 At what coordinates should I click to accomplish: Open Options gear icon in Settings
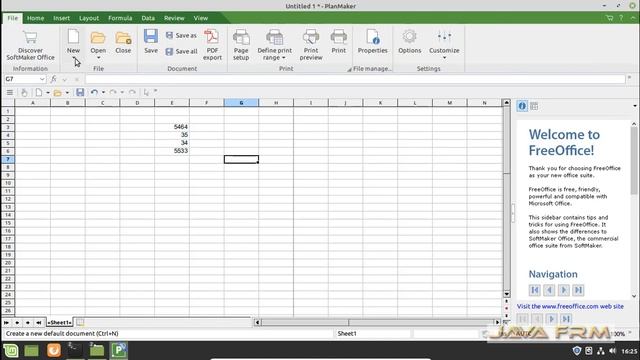(x=409, y=37)
